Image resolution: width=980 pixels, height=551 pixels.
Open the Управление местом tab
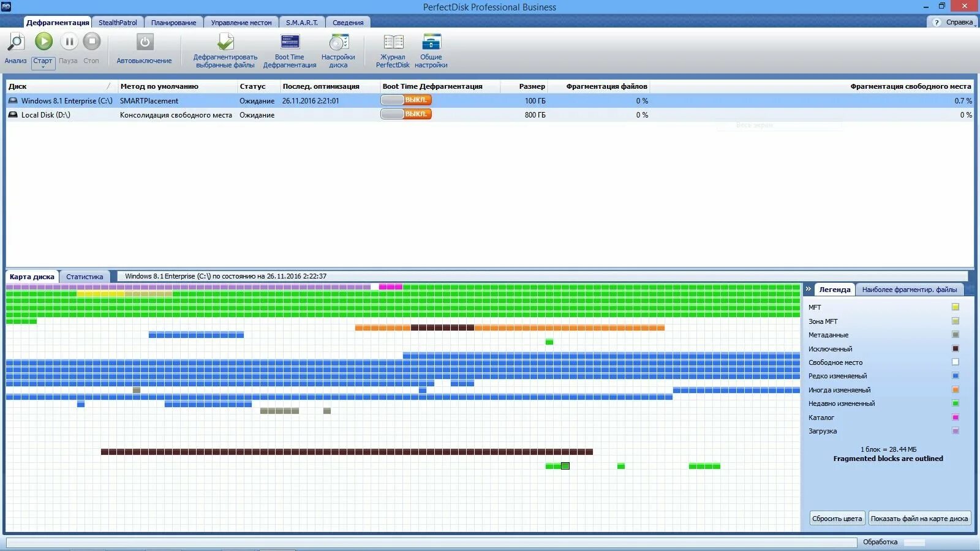pyautogui.click(x=241, y=23)
